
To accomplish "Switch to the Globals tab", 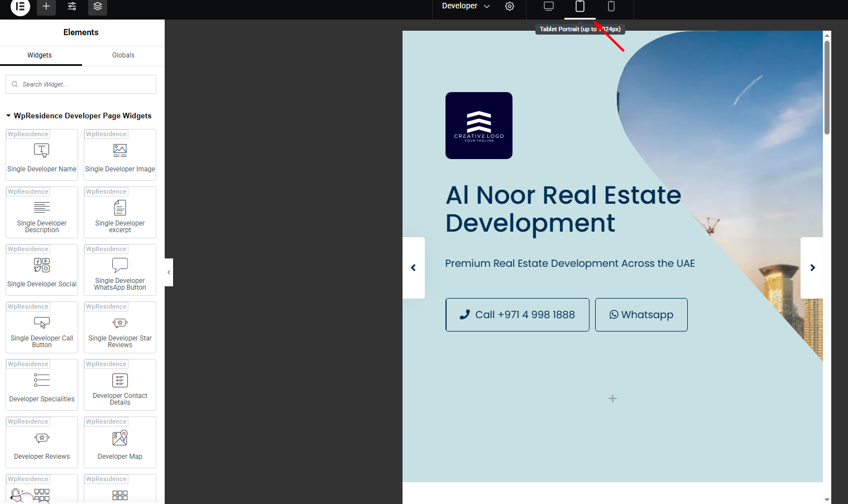I will (123, 55).
